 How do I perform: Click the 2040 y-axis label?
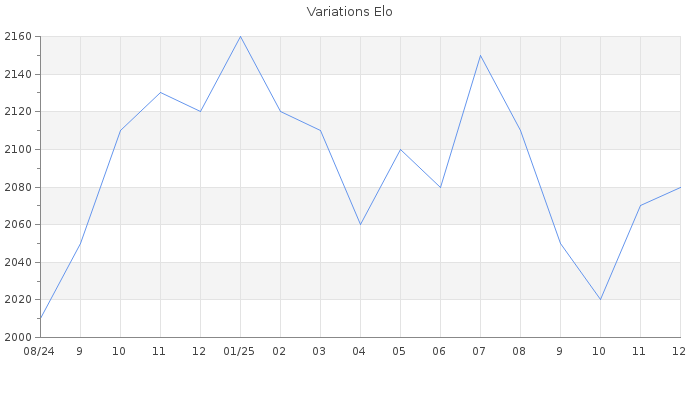[x=18, y=262]
